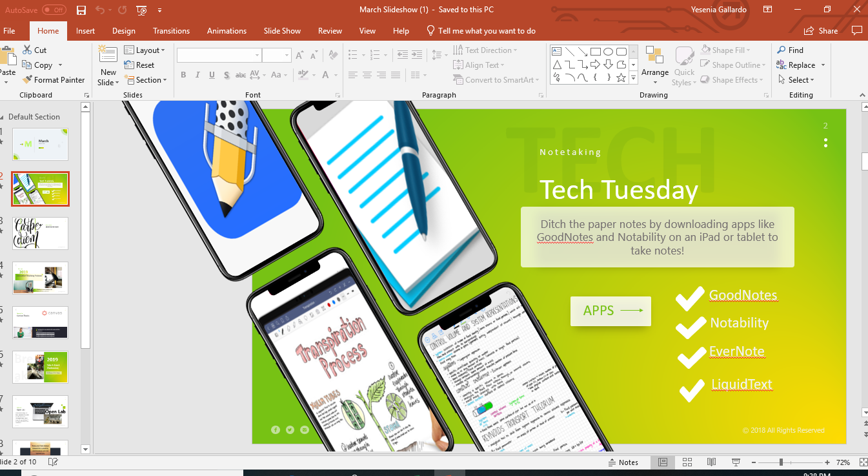Toggle Strikethrough formatting
The height and width of the screenshot is (476, 868).
click(x=241, y=75)
